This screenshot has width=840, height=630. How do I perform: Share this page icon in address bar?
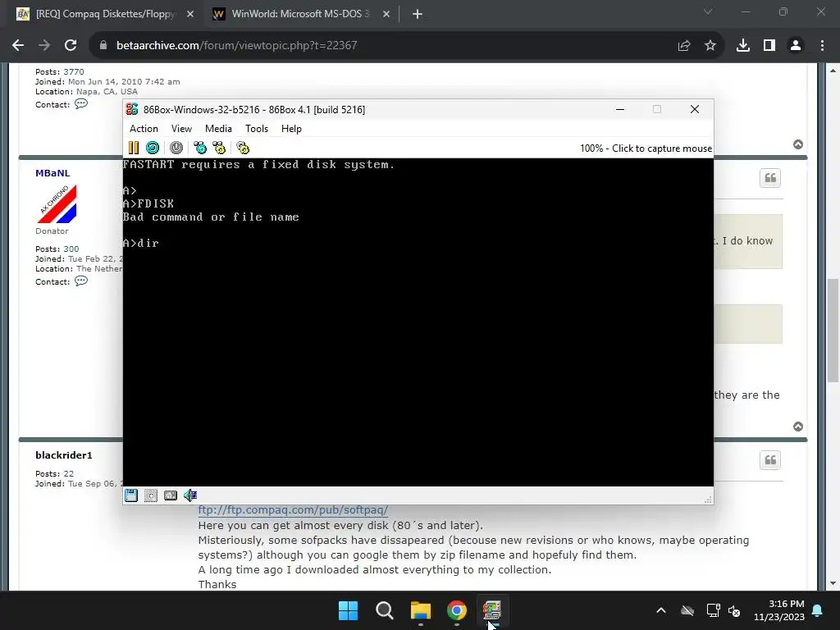684,46
